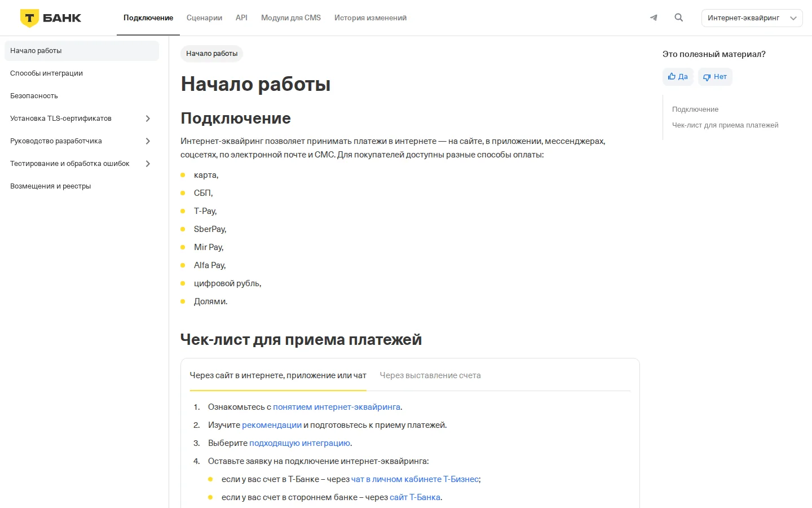This screenshot has width=812, height=508.
Task: Click the Начало работы breadcrumb chip
Action: point(211,54)
